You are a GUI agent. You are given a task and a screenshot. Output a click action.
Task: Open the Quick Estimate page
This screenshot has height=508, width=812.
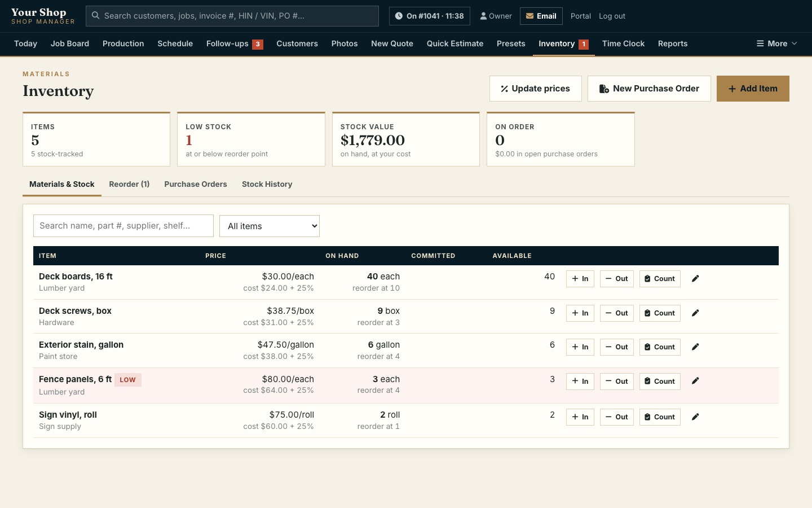455,43
